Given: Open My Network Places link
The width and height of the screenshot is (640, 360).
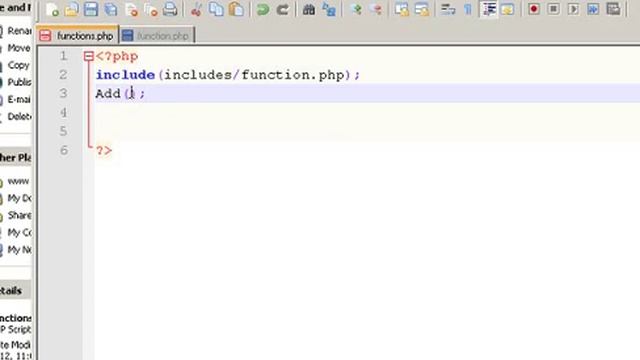Looking at the screenshot, I should pos(19,250).
